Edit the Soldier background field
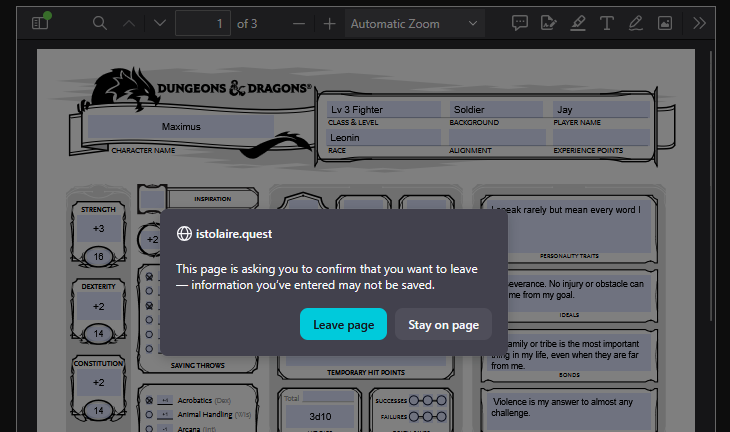This screenshot has width=730, height=432. click(496, 109)
